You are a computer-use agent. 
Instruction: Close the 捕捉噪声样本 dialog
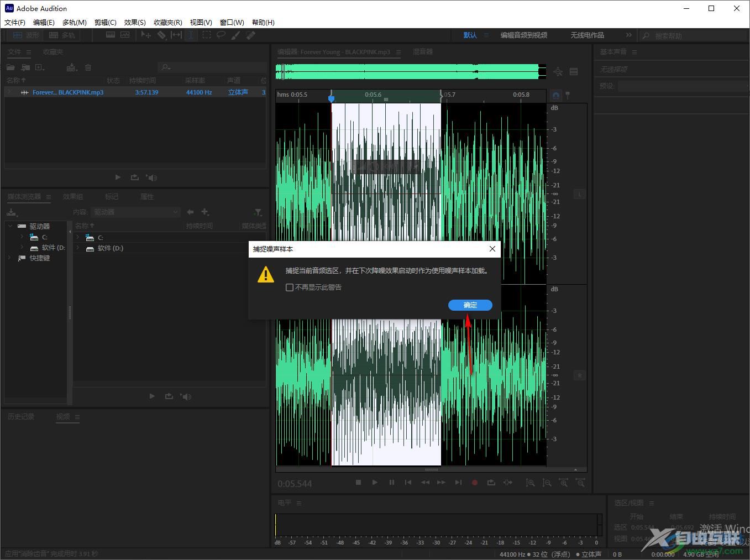pyautogui.click(x=492, y=249)
